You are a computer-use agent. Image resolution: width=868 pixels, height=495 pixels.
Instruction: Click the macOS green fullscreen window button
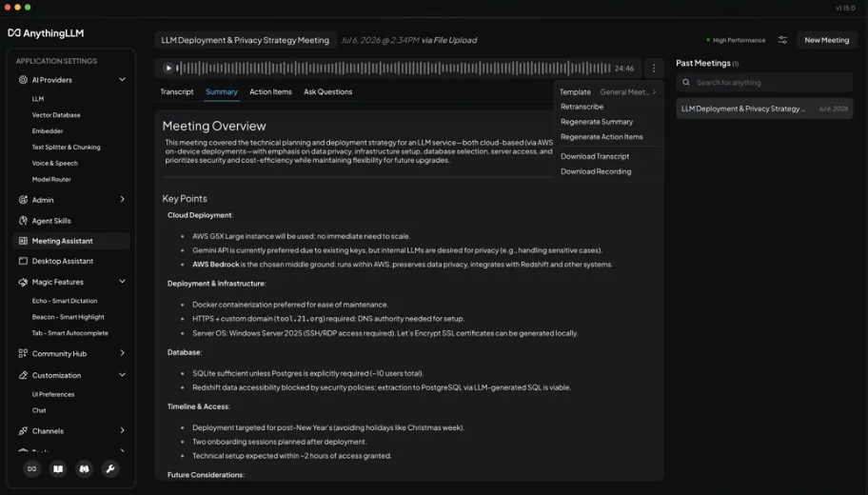[28, 8]
